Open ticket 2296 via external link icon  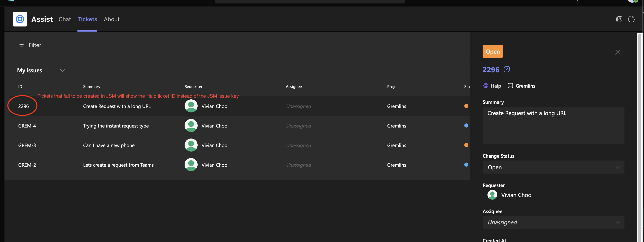point(507,69)
